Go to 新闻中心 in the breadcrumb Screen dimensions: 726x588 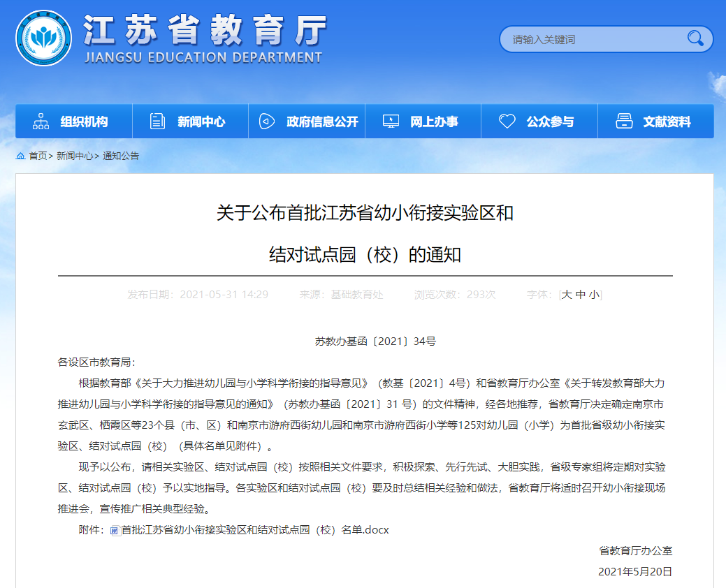(x=75, y=156)
